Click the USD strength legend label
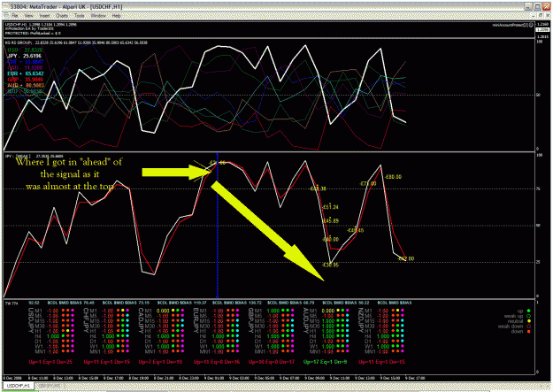 point(25,50)
